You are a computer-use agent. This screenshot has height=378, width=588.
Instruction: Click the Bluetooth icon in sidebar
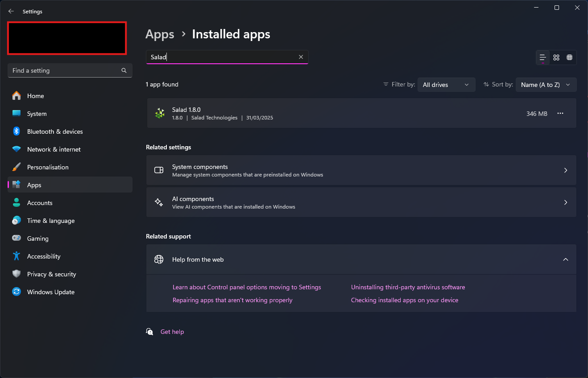[17, 131]
